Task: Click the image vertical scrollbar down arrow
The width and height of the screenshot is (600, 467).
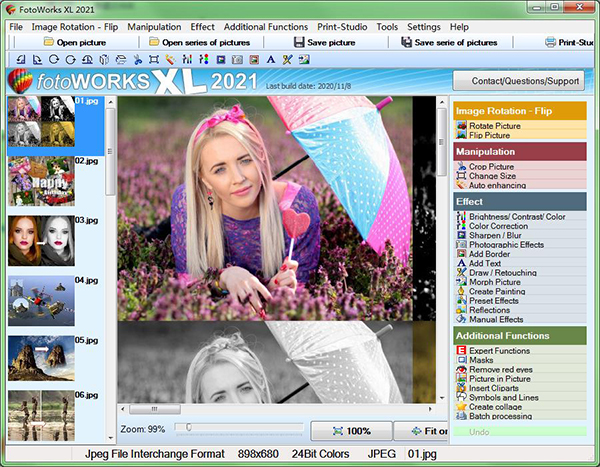Action: pyautogui.click(x=442, y=398)
